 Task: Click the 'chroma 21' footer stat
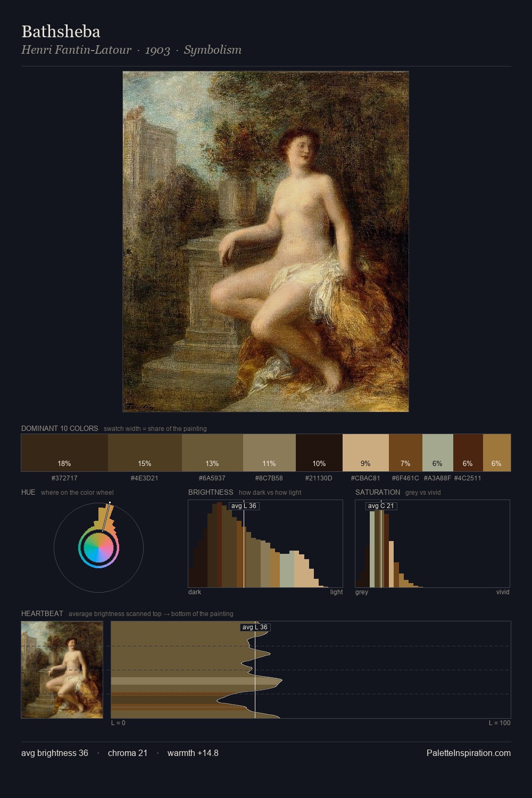(x=128, y=753)
